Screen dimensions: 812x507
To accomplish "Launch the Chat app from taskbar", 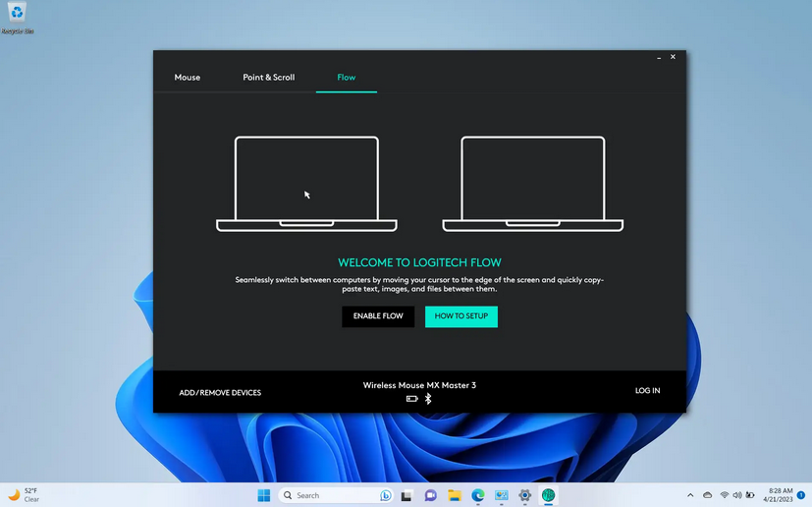I will (430, 495).
